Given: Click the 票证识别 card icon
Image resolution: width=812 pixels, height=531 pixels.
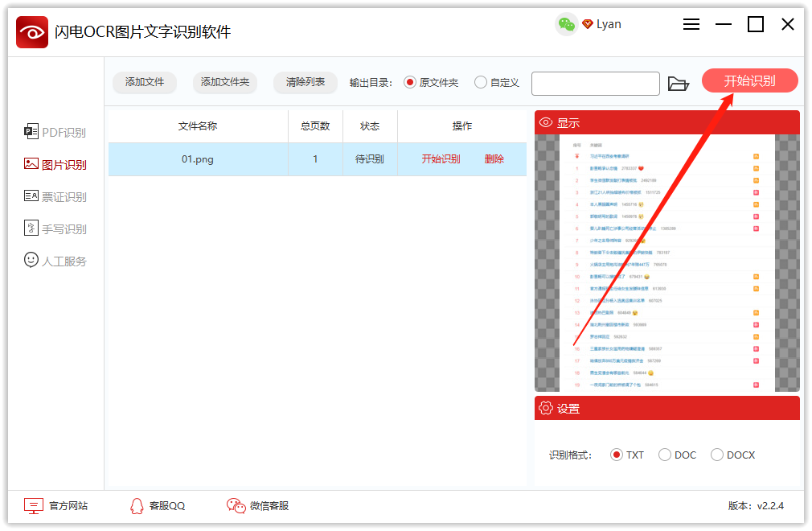Looking at the screenshot, I should (x=31, y=196).
